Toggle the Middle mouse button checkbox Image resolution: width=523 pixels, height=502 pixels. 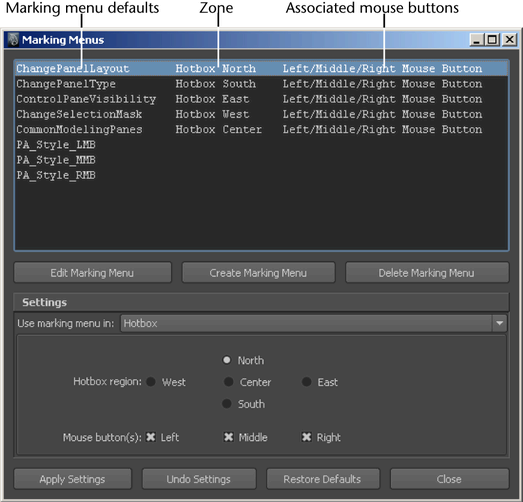pos(228,437)
